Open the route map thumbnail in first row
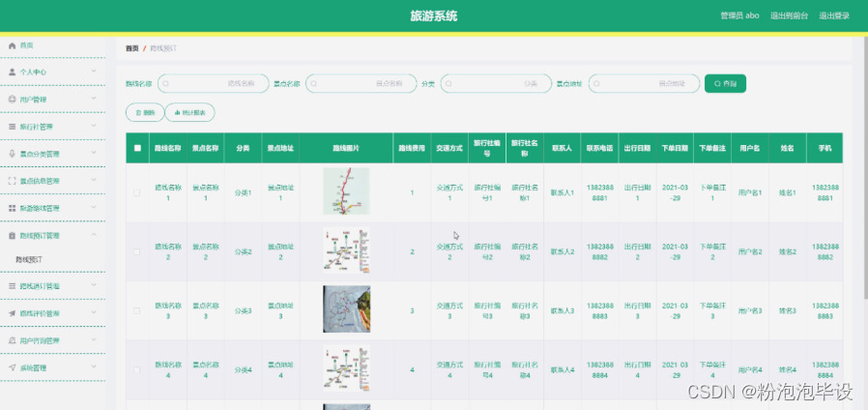 [346, 191]
